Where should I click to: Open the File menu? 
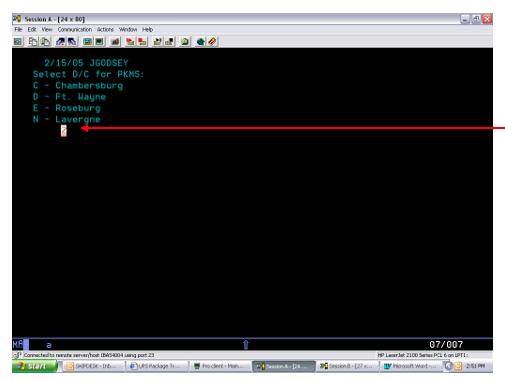click(x=18, y=30)
